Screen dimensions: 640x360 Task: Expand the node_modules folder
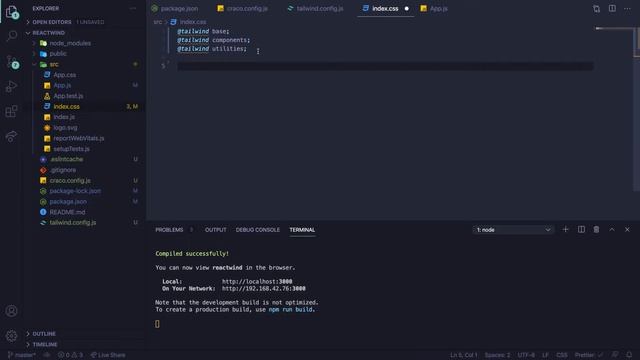pos(70,43)
